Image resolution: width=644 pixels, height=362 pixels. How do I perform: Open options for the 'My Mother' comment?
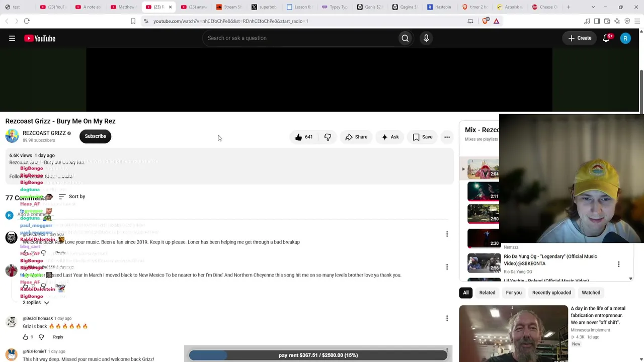[447, 267]
